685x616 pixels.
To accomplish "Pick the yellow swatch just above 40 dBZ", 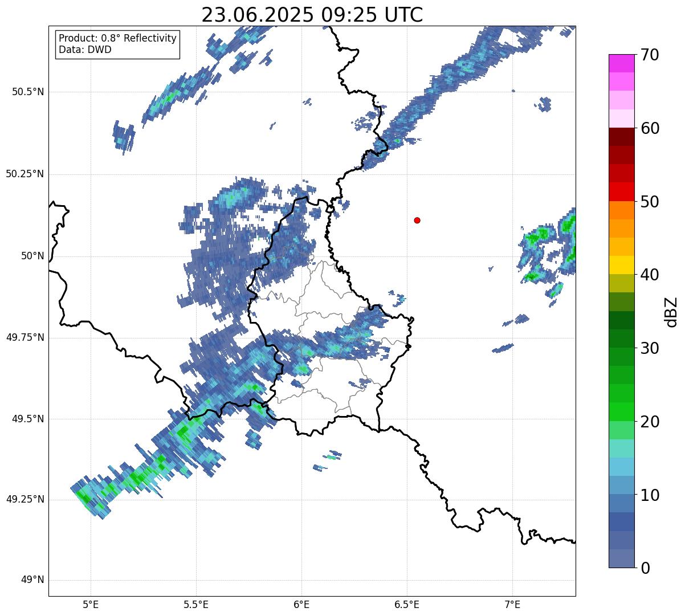I will coord(621,266).
